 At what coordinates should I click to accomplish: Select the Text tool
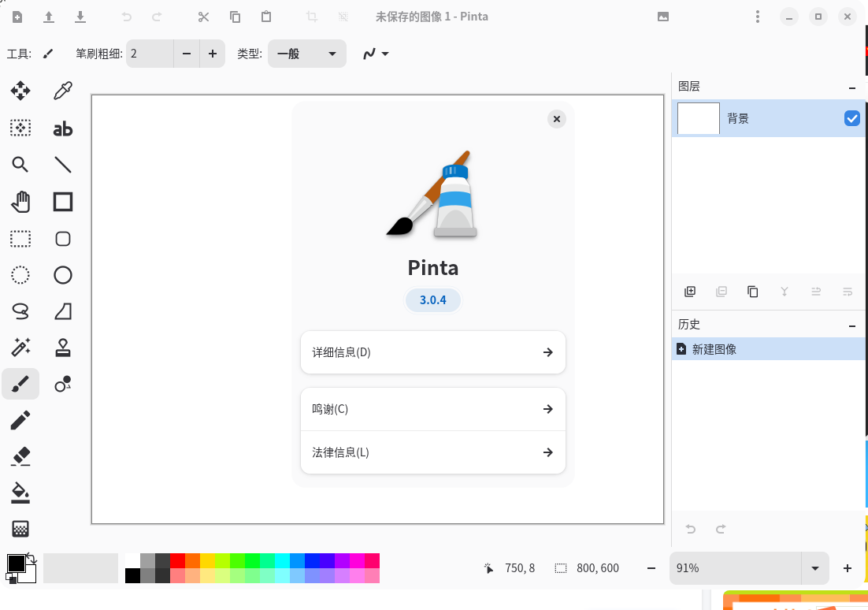(x=62, y=128)
